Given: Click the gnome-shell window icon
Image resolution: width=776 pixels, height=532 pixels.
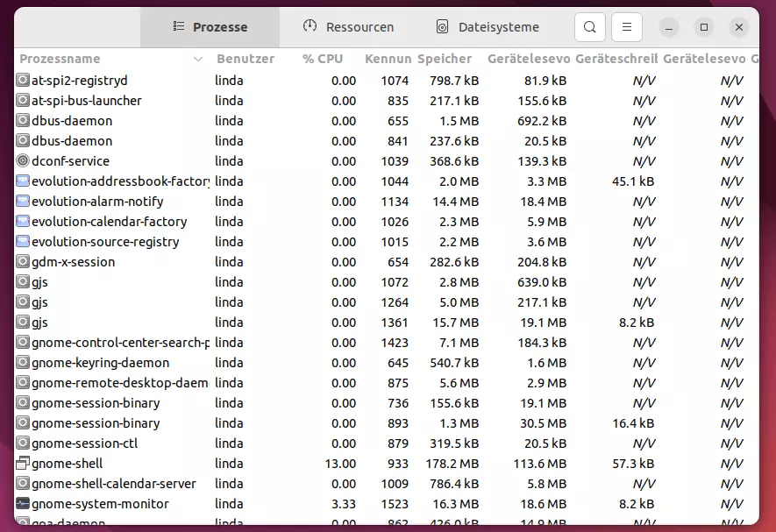Looking at the screenshot, I should tap(23, 464).
